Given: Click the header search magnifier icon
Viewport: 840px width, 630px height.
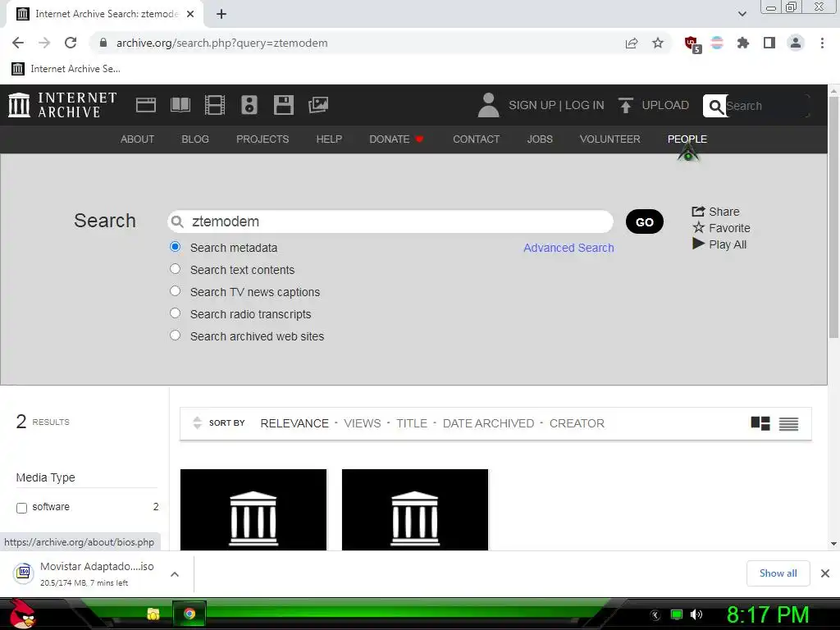Looking at the screenshot, I should click(715, 106).
